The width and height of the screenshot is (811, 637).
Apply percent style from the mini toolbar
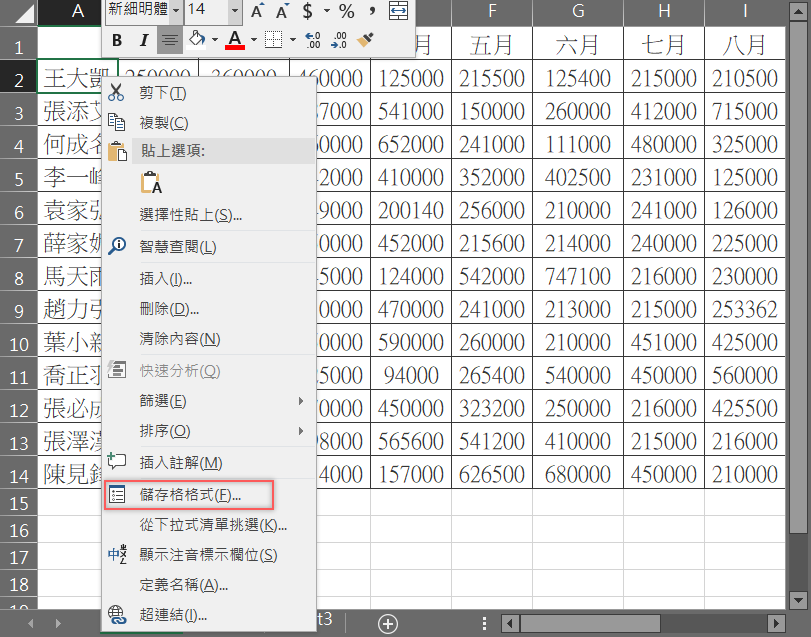pos(348,11)
